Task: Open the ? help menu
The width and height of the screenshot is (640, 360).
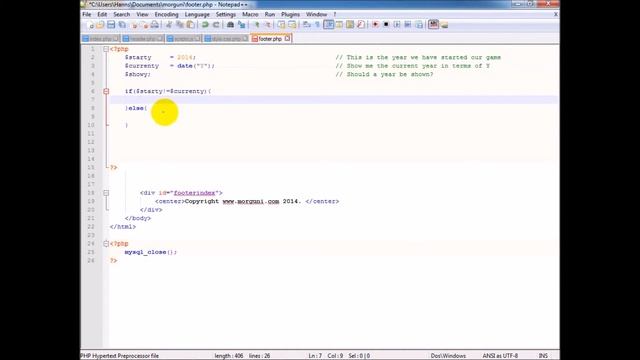Action: [335, 14]
